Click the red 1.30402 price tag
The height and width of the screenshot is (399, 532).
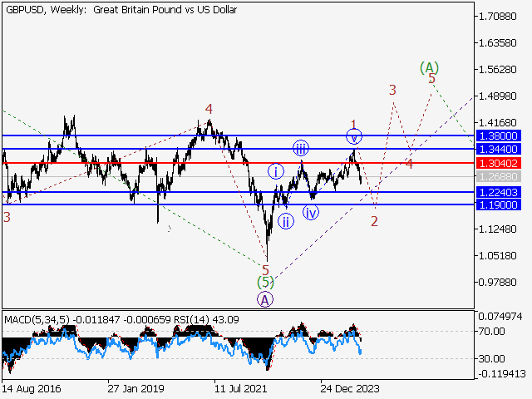(x=499, y=163)
